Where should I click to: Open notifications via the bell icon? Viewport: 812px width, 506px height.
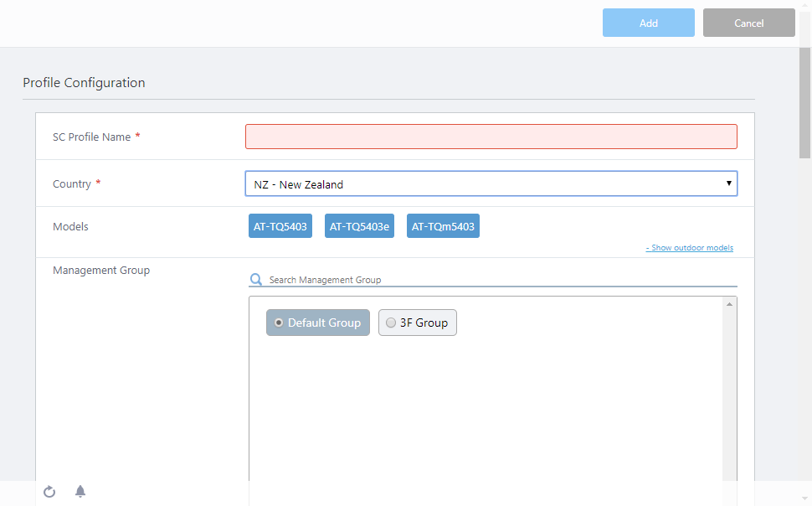coord(80,492)
